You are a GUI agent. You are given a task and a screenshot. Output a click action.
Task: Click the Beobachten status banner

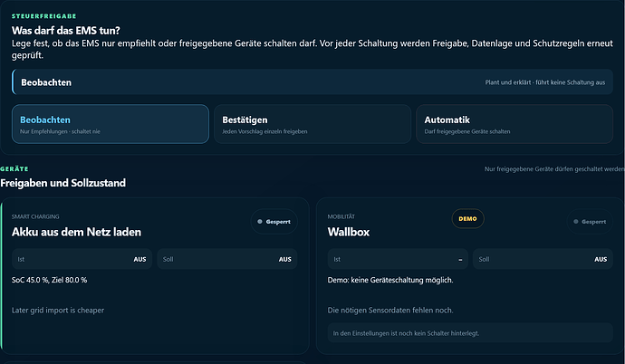point(312,82)
